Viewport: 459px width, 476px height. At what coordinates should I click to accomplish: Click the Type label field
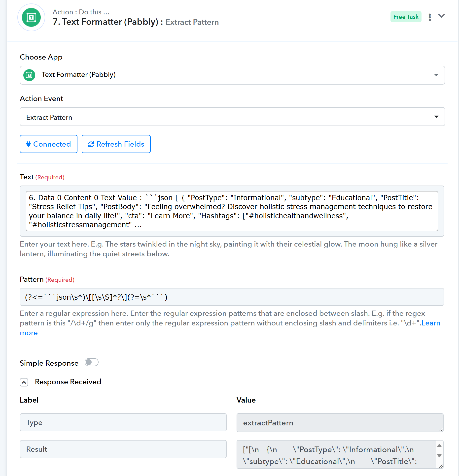(x=123, y=422)
